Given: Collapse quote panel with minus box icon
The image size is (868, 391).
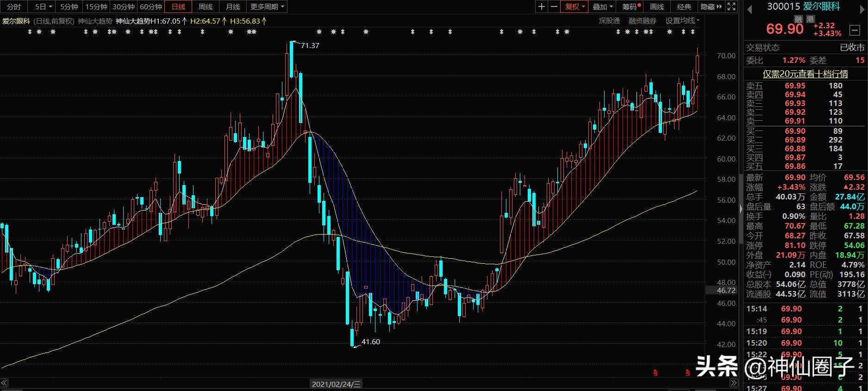Looking at the screenshot, I should 855,31.
